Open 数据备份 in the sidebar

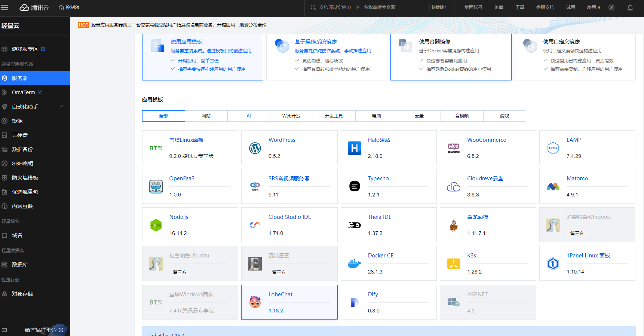[x=35, y=149]
